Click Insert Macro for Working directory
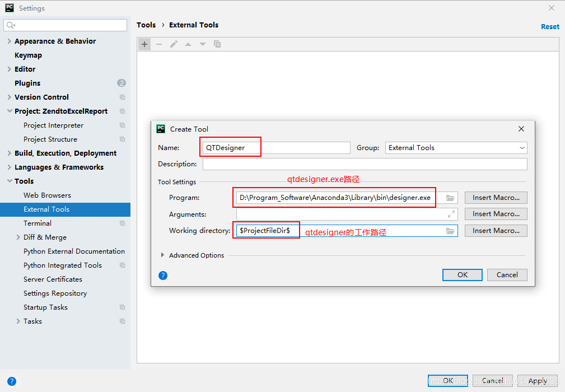The image size is (565, 392). tap(496, 231)
